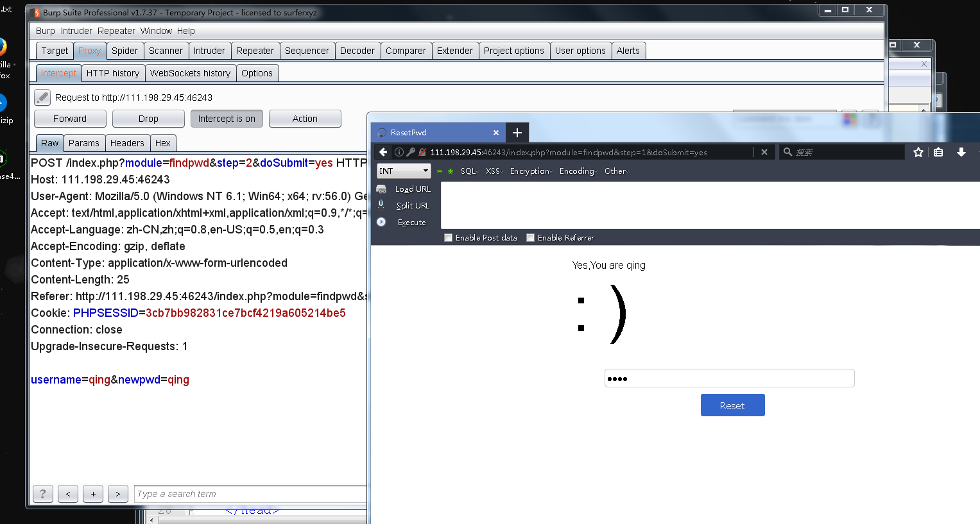
Task: Click the bookmark star icon
Action: (918, 152)
